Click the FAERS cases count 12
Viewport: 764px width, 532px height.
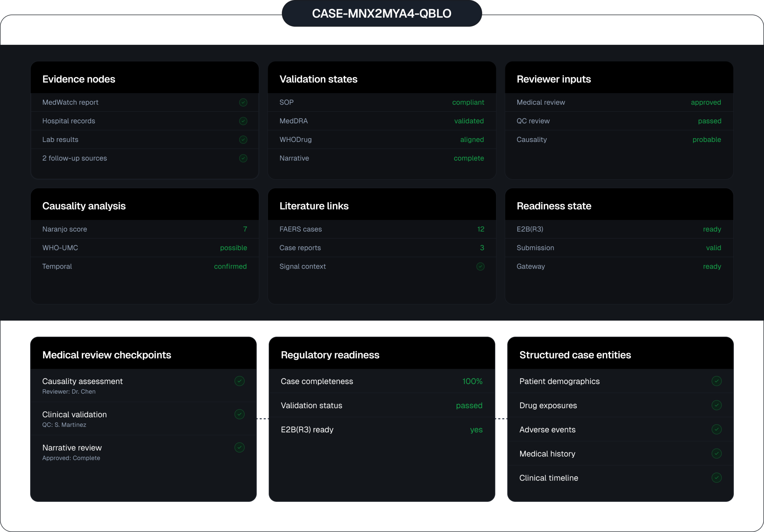pos(481,229)
